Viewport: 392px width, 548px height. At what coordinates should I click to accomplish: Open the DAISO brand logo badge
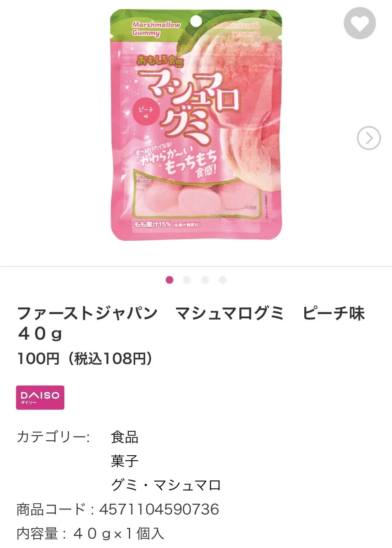[40, 397]
